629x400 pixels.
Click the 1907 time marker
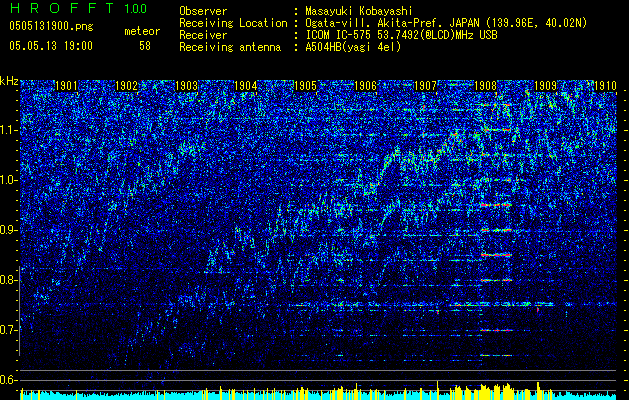(425, 86)
